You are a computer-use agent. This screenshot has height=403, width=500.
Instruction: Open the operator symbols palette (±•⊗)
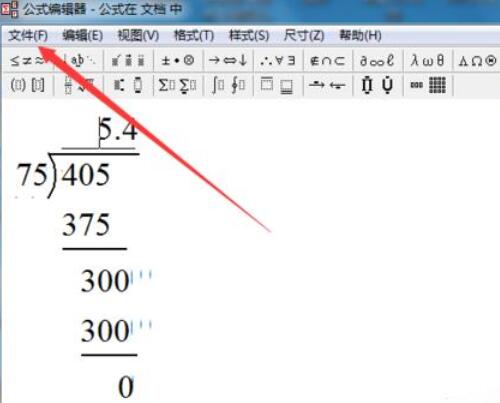point(178,61)
